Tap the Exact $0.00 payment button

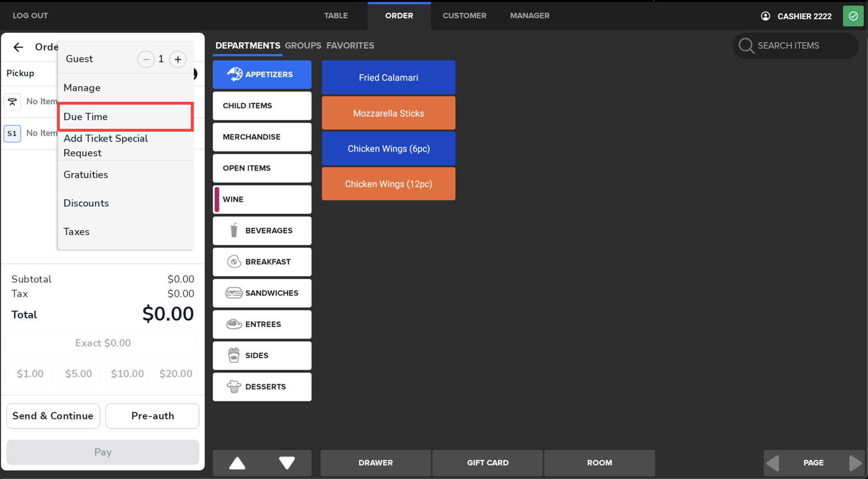pyautogui.click(x=103, y=343)
